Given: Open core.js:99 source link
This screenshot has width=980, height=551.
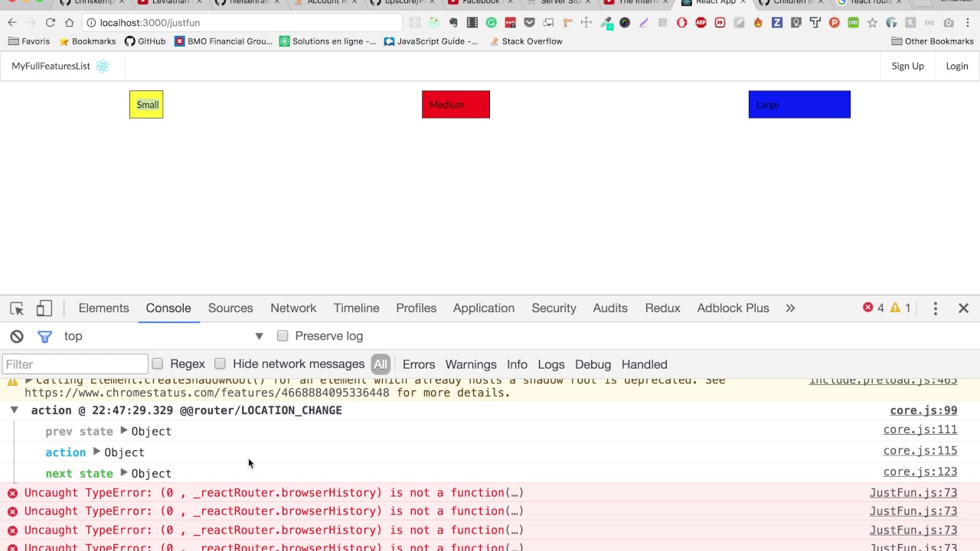Looking at the screenshot, I should pyautogui.click(x=923, y=410).
